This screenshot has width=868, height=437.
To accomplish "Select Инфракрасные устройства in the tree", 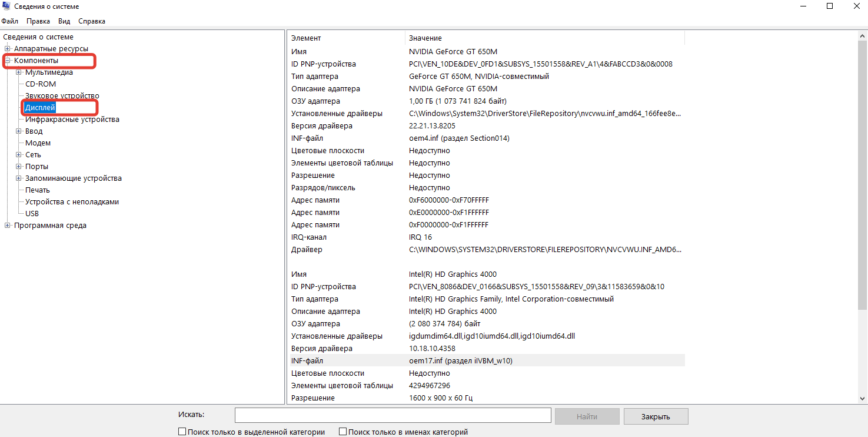I will pyautogui.click(x=72, y=120).
